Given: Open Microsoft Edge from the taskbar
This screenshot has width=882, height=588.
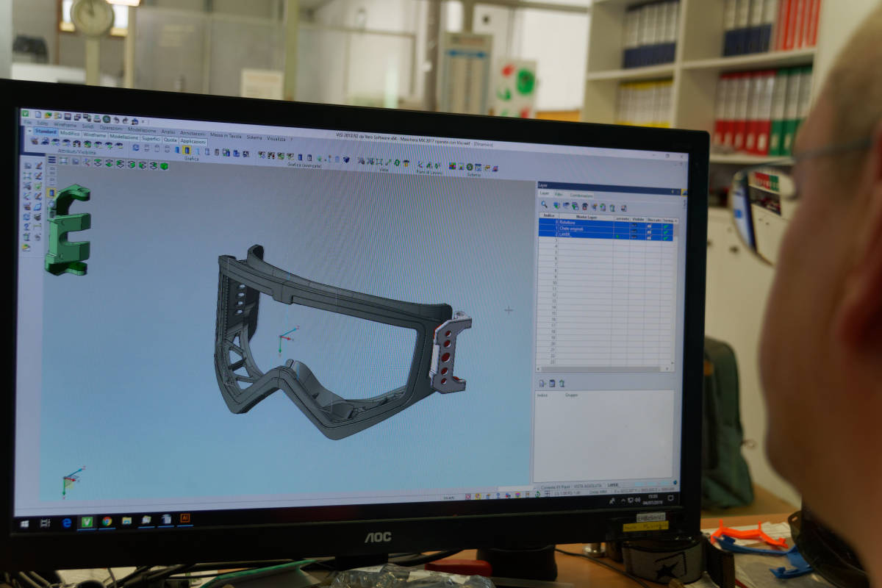Looking at the screenshot, I should tap(67, 523).
